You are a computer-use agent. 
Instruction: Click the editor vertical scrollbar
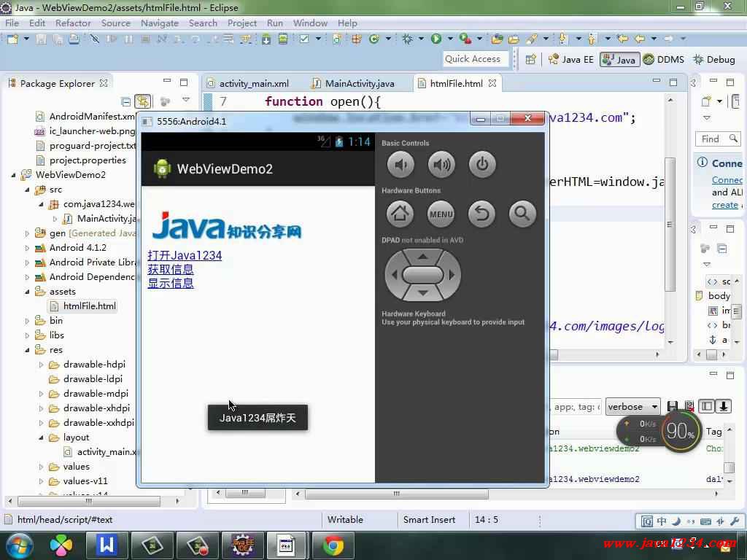[670, 224]
